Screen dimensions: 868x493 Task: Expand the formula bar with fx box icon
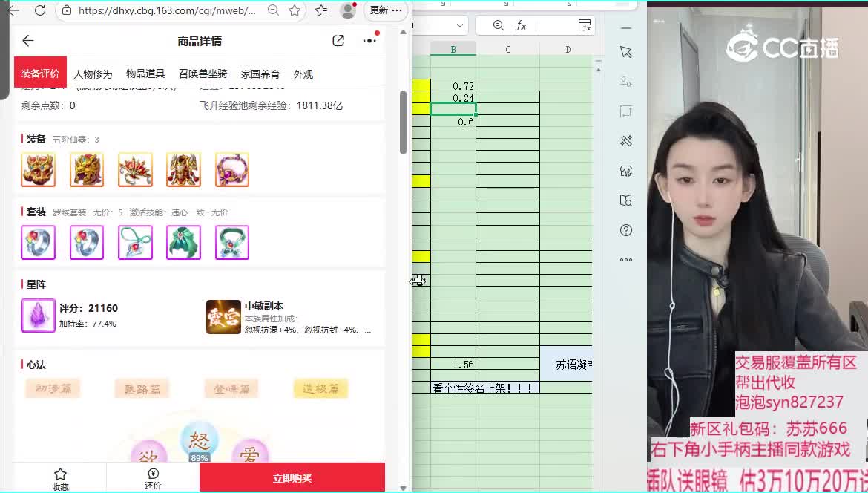tap(585, 25)
